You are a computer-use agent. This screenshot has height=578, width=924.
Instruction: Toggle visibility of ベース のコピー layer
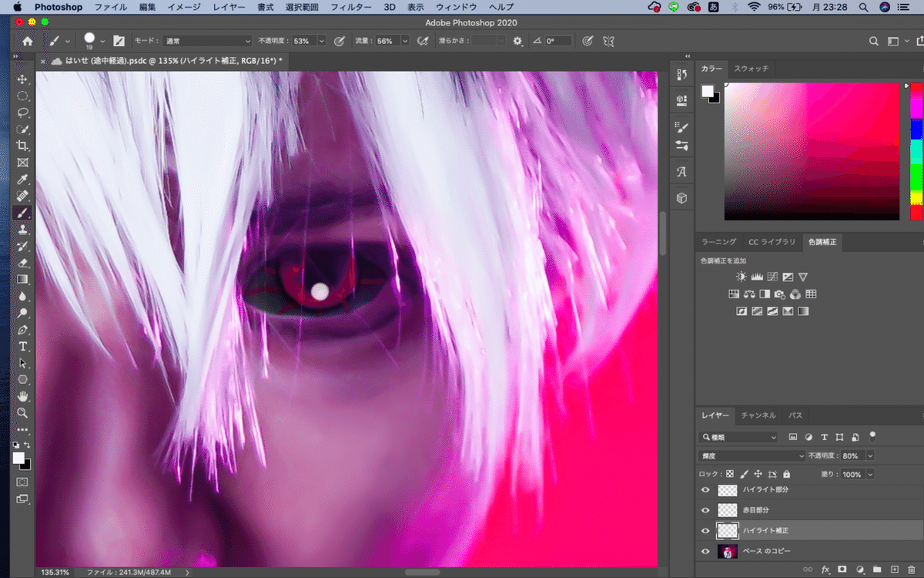[705, 551]
